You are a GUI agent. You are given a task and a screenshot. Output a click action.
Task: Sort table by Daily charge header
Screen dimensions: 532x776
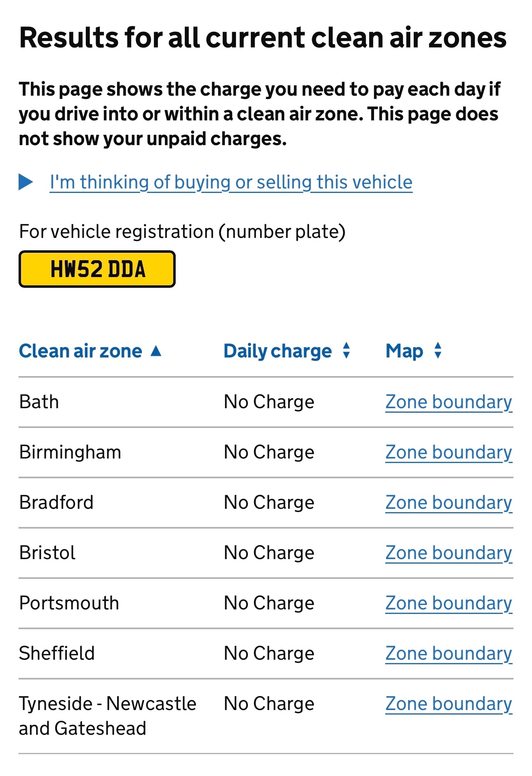[x=277, y=351]
